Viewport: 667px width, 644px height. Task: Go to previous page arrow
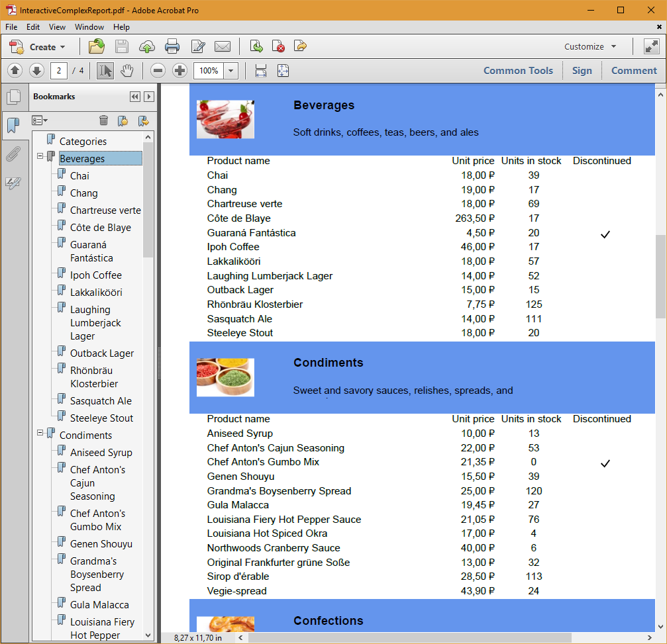tap(15, 71)
